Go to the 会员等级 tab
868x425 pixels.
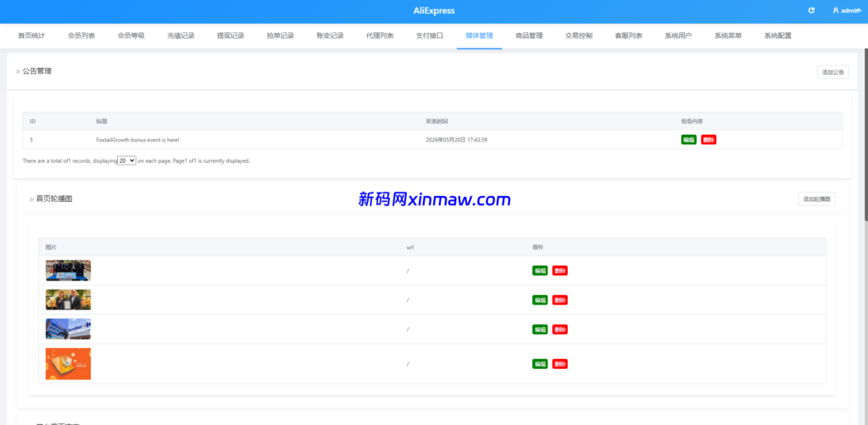131,36
